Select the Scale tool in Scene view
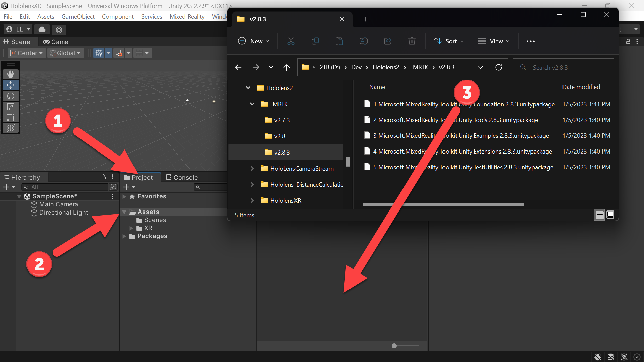The image size is (644, 362). point(11,107)
